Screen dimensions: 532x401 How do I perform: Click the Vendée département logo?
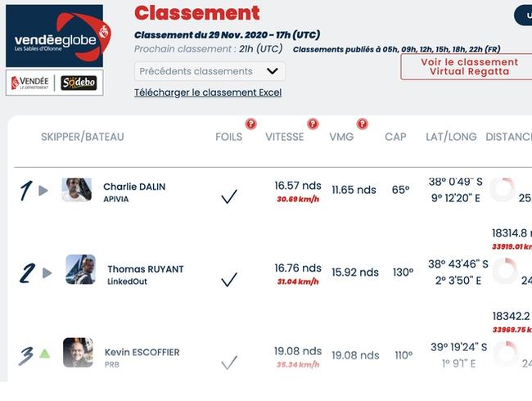tap(29, 83)
